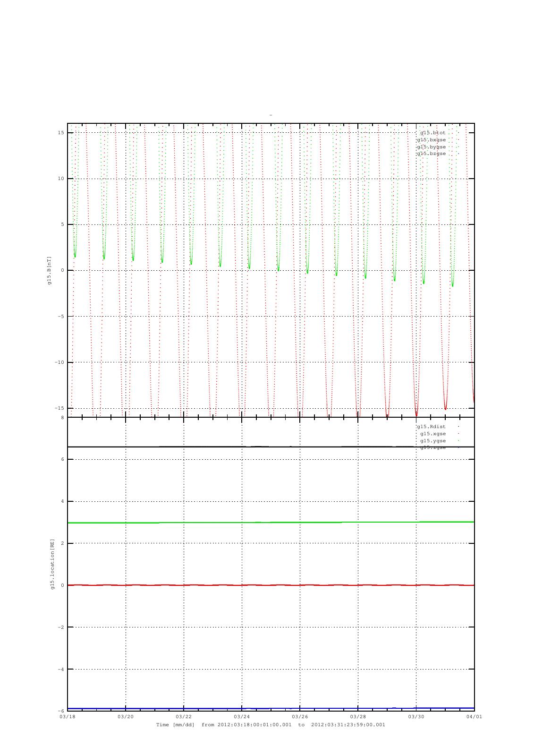Click the -5 tick on the B[nT] axis
This screenshot has width=534, height=756.
pos(61,317)
